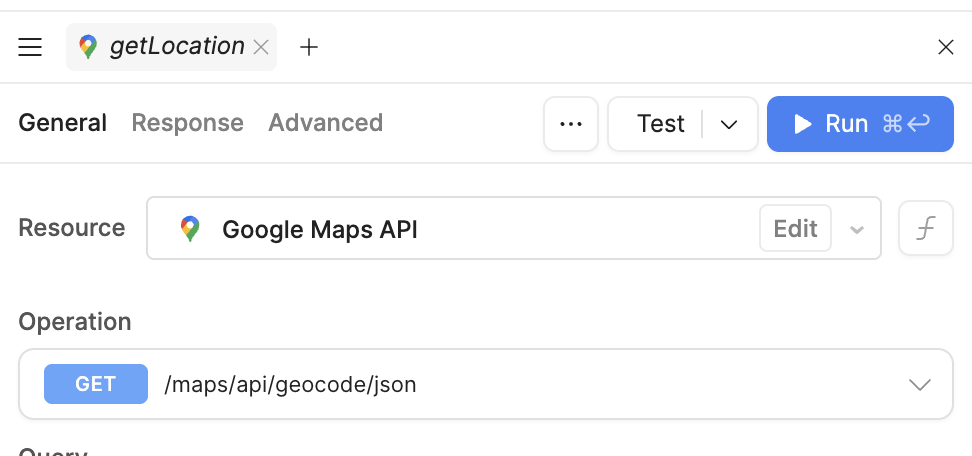The height and width of the screenshot is (456, 972).
Task: Run the query
Action: coord(860,124)
